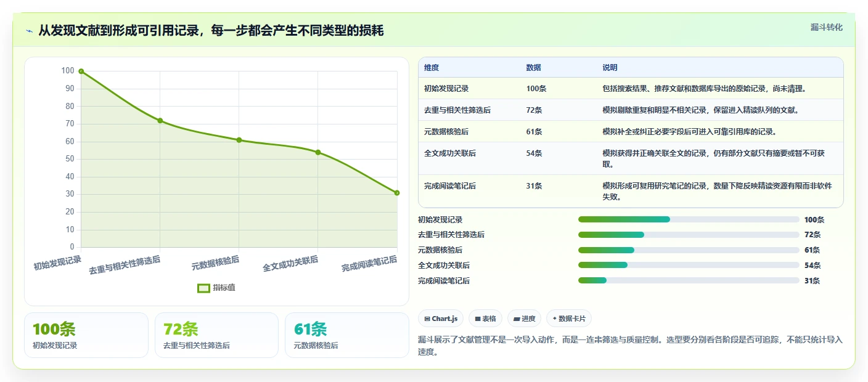Image resolution: width=868 pixels, height=382 pixels.
Task: Click the footer paragraph starting 漏斗展示了
Action: pos(630,346)
